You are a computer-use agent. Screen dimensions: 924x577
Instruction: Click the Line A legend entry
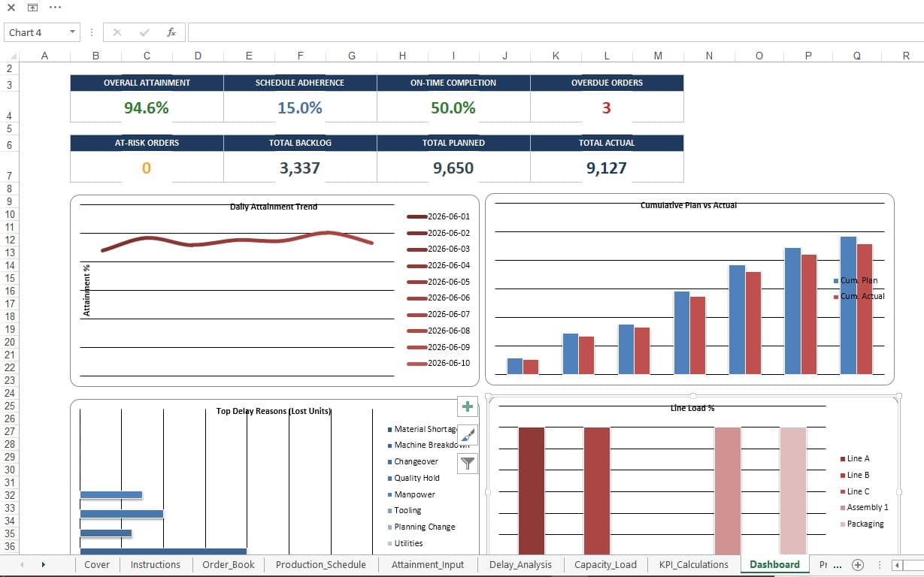tap(855, 458)
